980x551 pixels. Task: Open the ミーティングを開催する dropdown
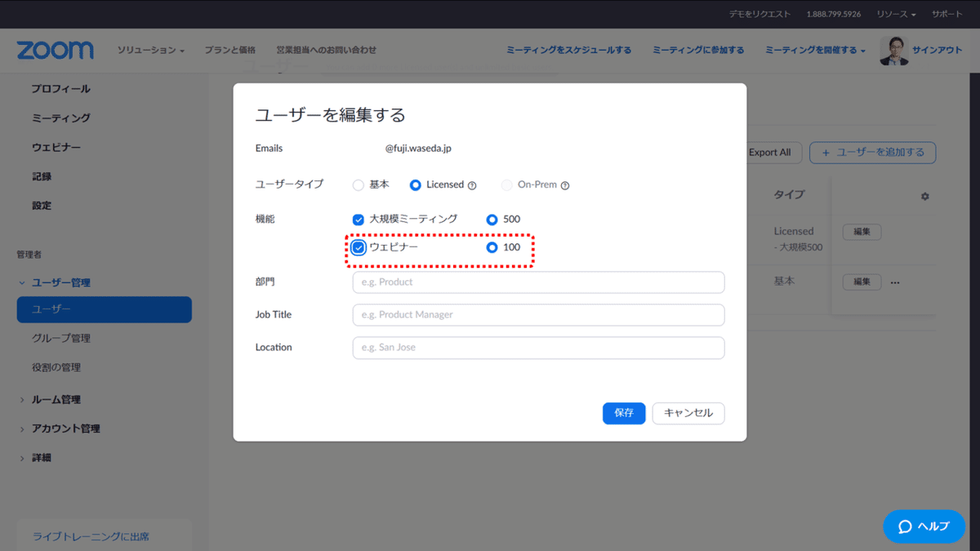pyautogui.click(x=808, y=50)
